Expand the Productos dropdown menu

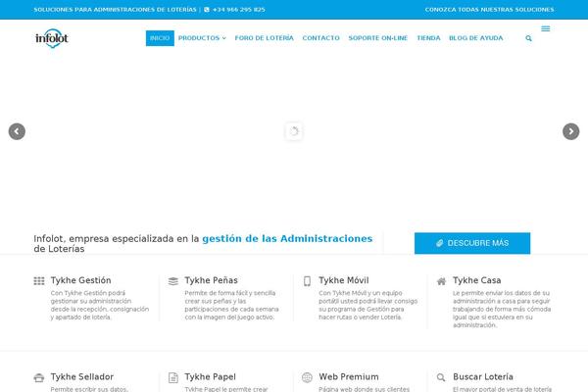pyautogui.click(x=202, y=38)
